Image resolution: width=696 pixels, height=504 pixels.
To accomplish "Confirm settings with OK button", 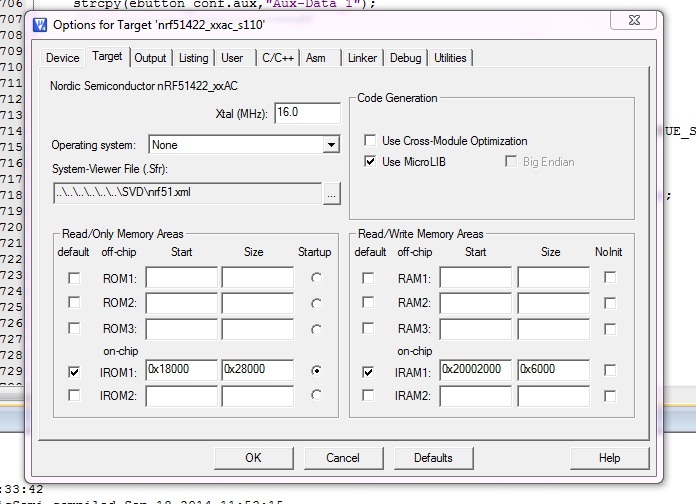I will [253, 458].
